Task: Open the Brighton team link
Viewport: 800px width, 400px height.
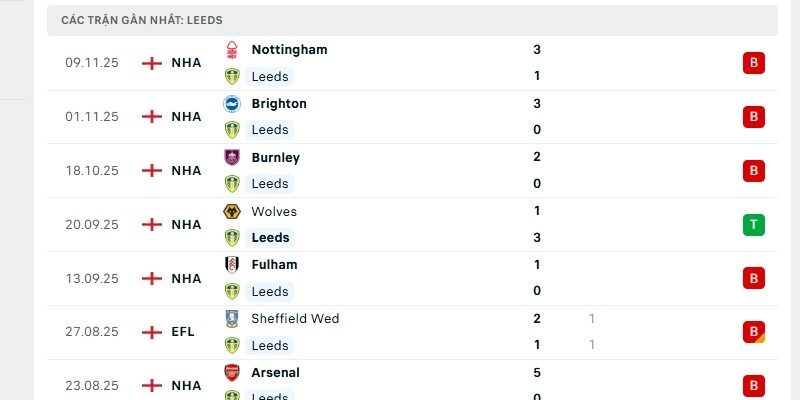Action: [x=279, y=103]
